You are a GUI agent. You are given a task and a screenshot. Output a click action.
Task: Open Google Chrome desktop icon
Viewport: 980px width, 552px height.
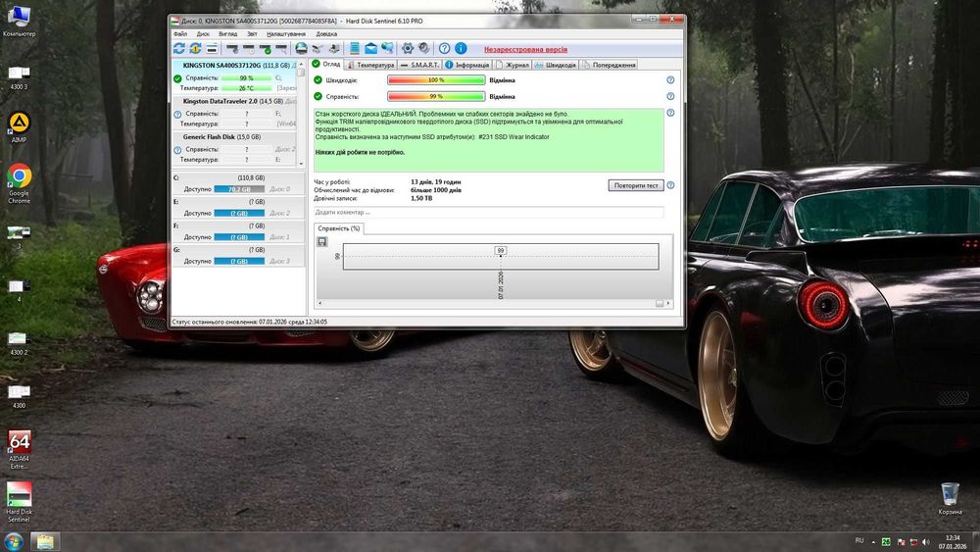(x=19, y=183)
